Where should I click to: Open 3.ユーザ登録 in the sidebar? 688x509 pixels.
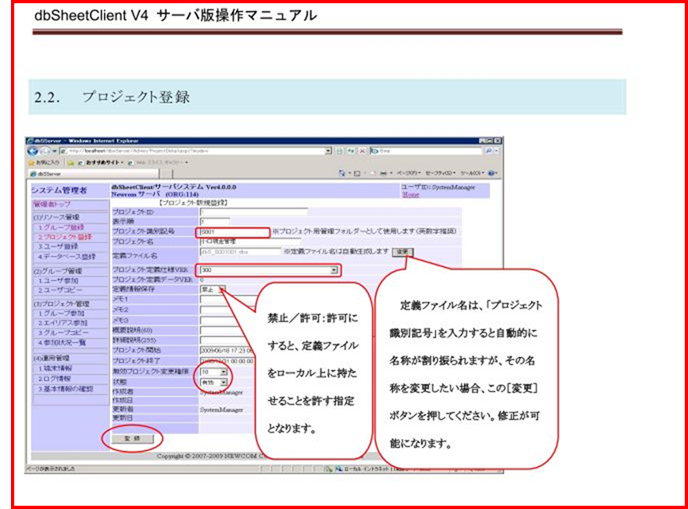58,247
